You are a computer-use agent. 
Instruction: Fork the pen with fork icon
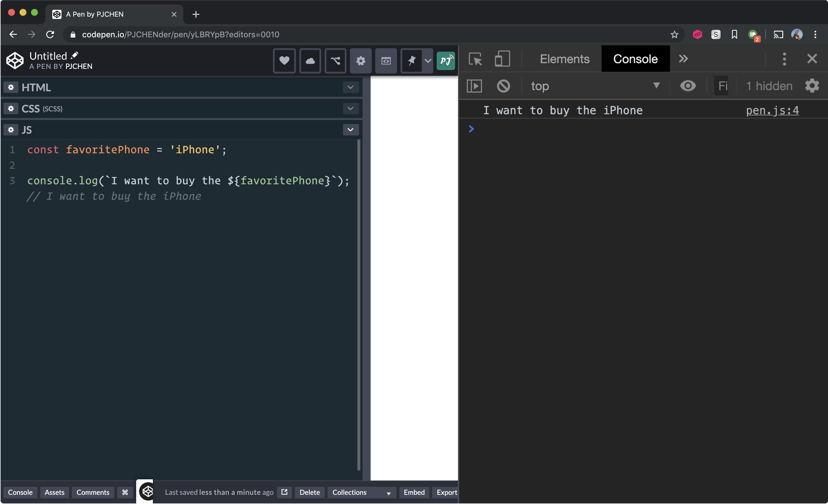pyautogui.click(x=335, y=61)
